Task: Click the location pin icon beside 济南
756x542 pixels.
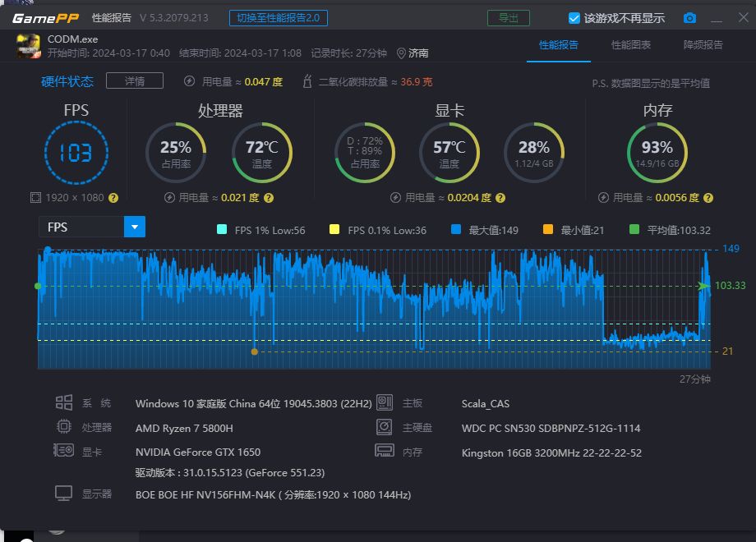Action: click(401, 53)
